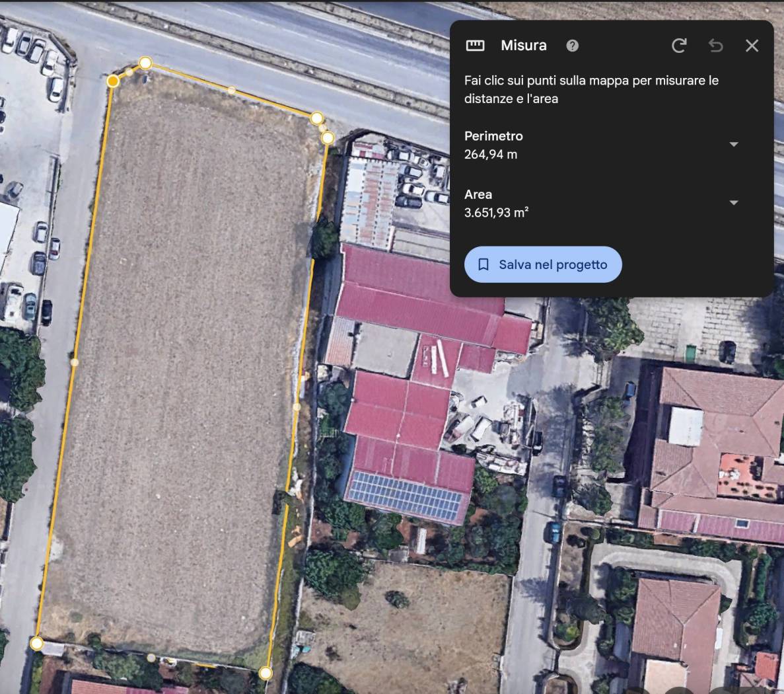The height and width of the screenshot is (694, 784).
Task: Open the Perimetro units dropdown
Action: tap(733, 145)
